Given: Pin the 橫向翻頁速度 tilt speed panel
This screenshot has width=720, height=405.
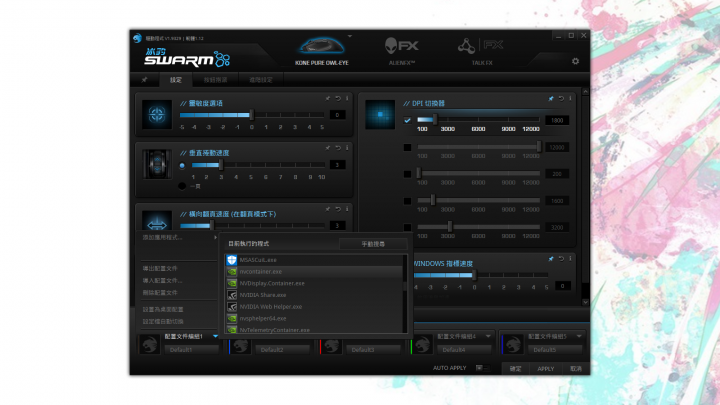Looking at the screenshot, I should (327, 209).
